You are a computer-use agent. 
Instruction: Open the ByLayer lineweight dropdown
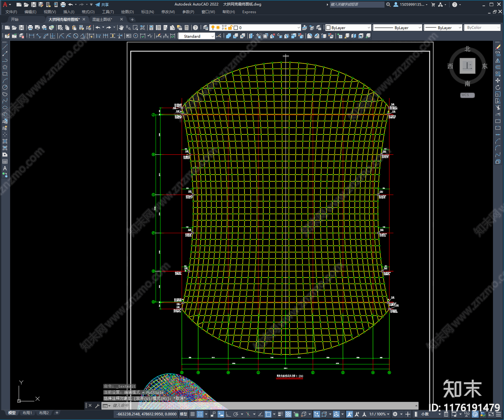pyautogui.click(x=443, y=28)
